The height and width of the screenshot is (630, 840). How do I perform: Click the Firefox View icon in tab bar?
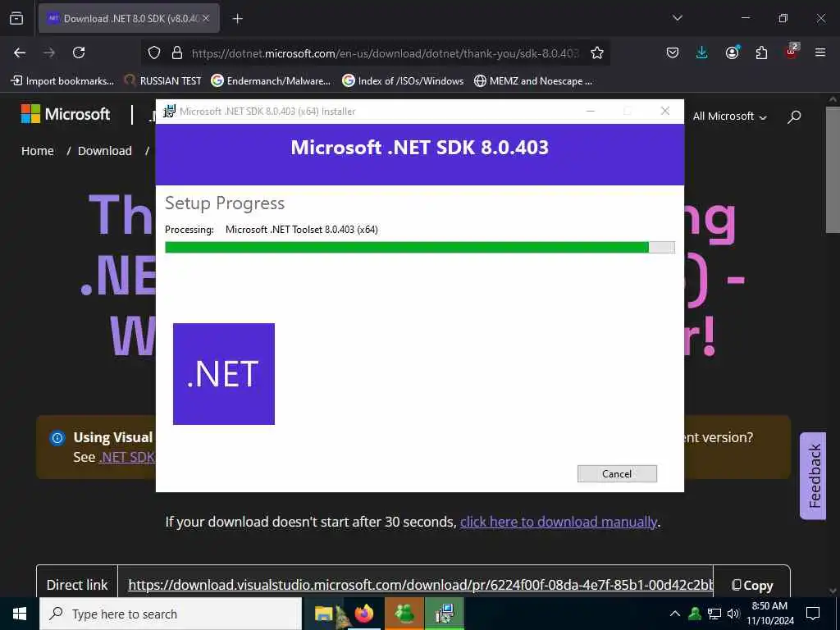[16, 18]
